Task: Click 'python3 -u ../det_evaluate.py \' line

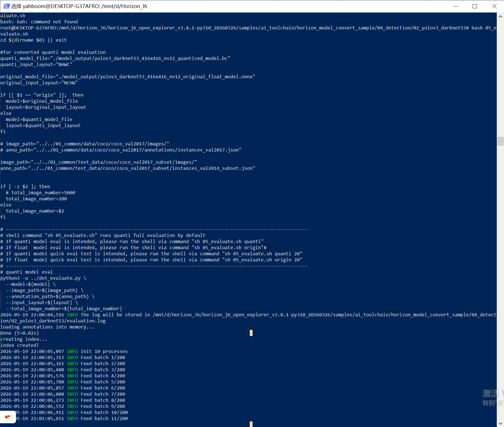Action: coord(43,278)
